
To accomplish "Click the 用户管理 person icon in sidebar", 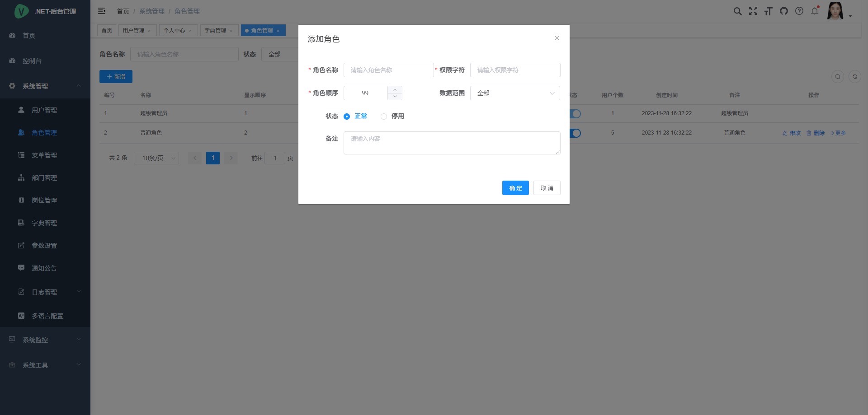I will point(21,110).
